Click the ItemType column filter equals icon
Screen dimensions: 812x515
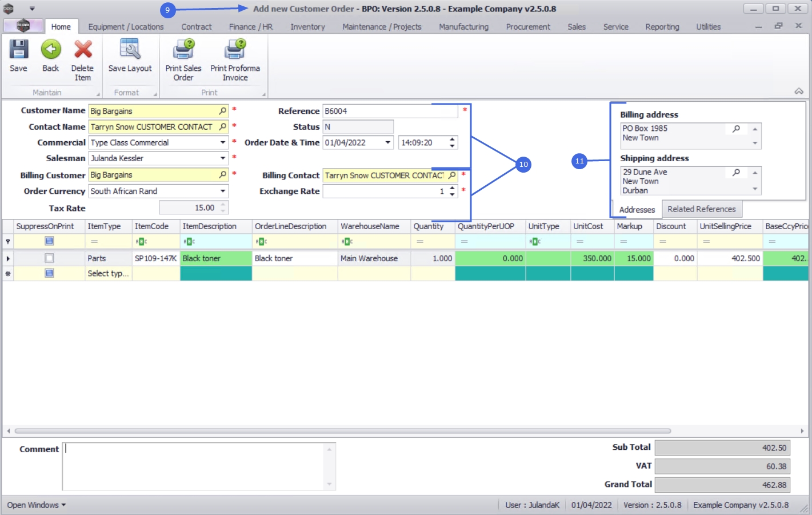click(94, 242)
